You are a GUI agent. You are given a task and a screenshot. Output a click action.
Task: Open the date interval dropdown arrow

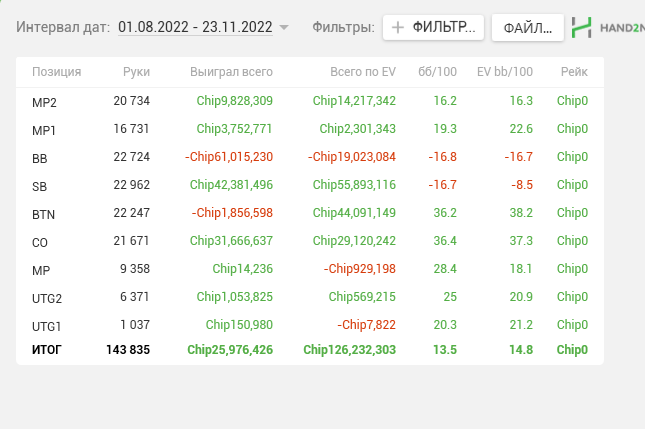(284, 28)
